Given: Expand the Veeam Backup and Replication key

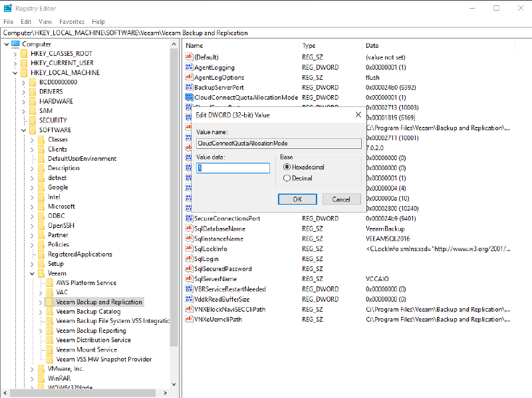Looking at the screenshot, I should pyautogui.click(x=41, y=302).
